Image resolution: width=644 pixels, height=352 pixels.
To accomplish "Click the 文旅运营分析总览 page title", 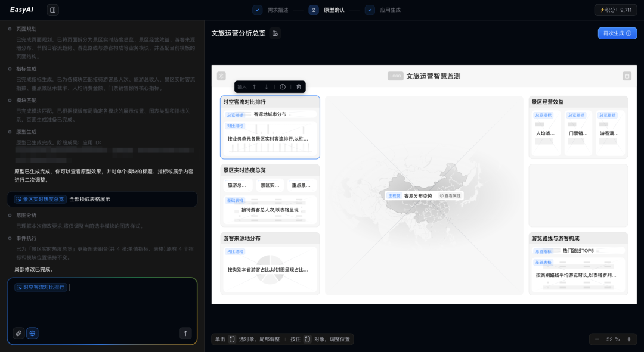I will [238, 33].
